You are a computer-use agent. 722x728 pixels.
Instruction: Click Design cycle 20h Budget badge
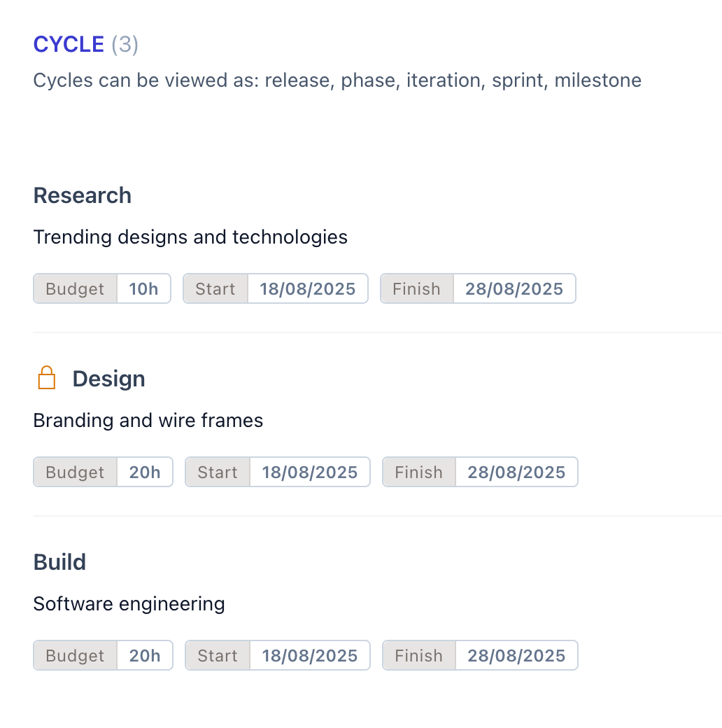(x=145, y=472)
